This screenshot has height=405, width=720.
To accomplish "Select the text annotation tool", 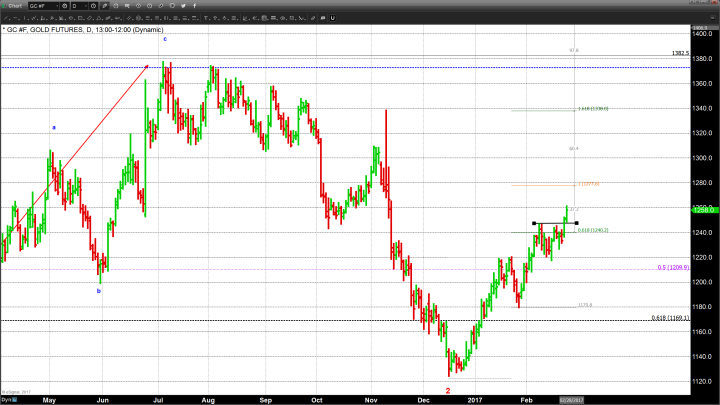I will (206, 18).
